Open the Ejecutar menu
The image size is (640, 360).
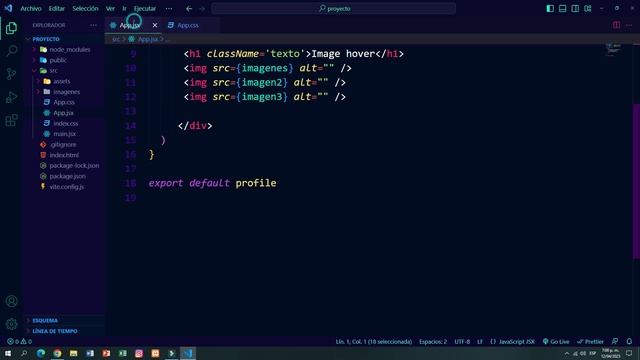[x=145, y=9]
